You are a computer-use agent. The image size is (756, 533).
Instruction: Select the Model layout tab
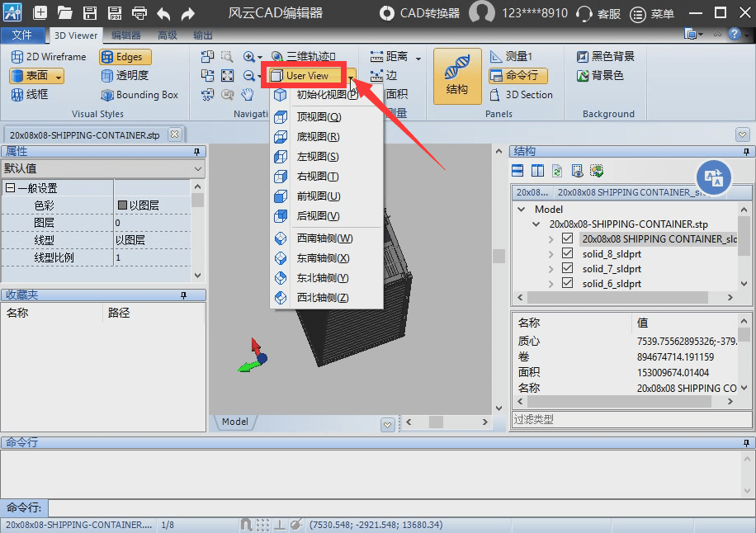pos(234,422)
